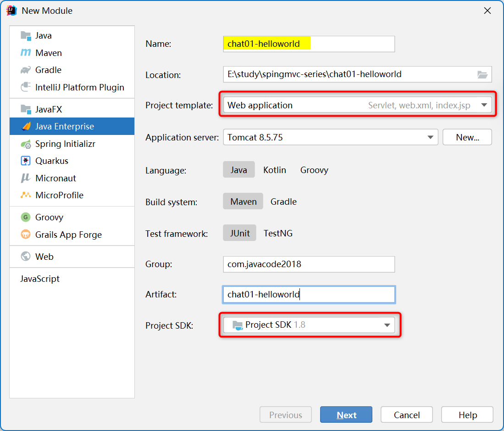This screenshot has height=431, width=504.
Task: Select Java module type
Action: (x=72, y=35)
